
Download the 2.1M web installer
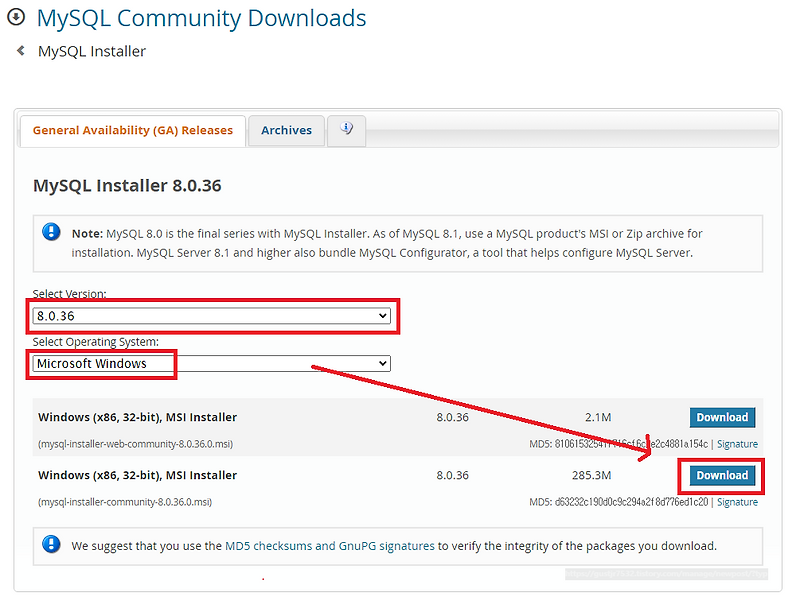(722, 417)
